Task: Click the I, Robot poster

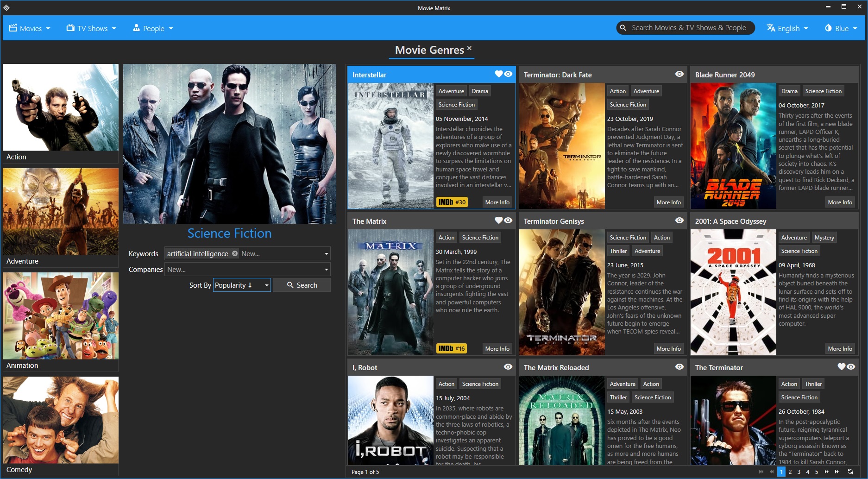Action: tap(390, 421)
